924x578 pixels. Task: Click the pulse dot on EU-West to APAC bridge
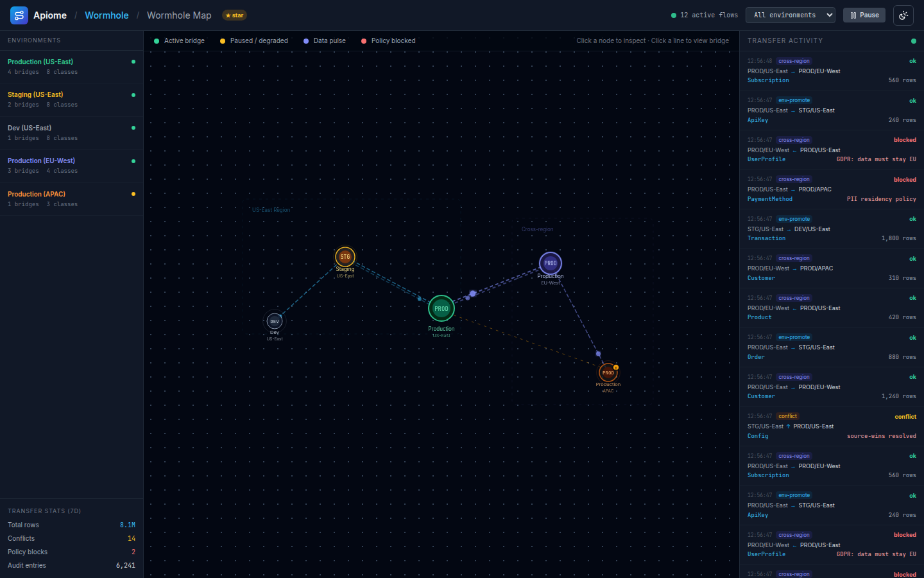(599, 354)
